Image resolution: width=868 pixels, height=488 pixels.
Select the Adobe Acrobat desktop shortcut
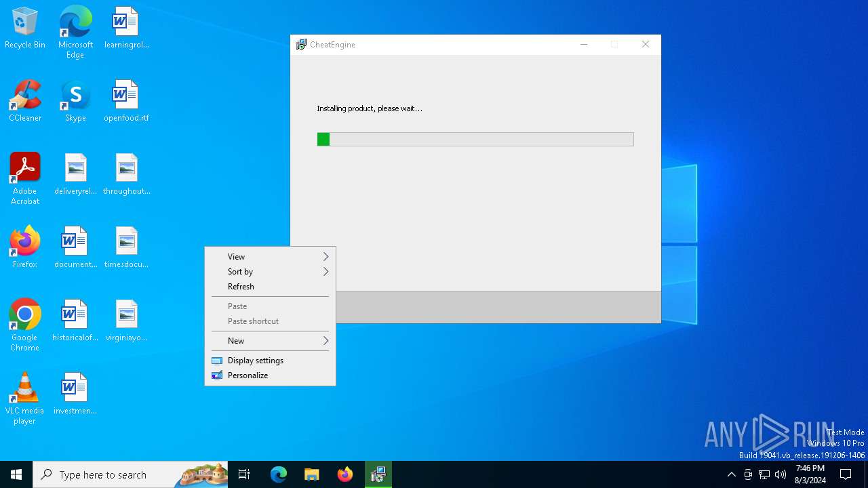tap(25, 179)
